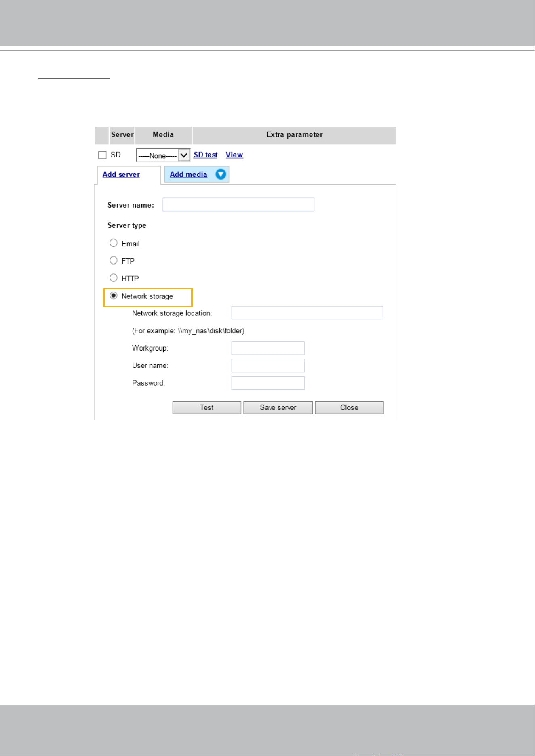Focus the Network storage location field
This screenshot has width=535, height=756.
[307, 313]
